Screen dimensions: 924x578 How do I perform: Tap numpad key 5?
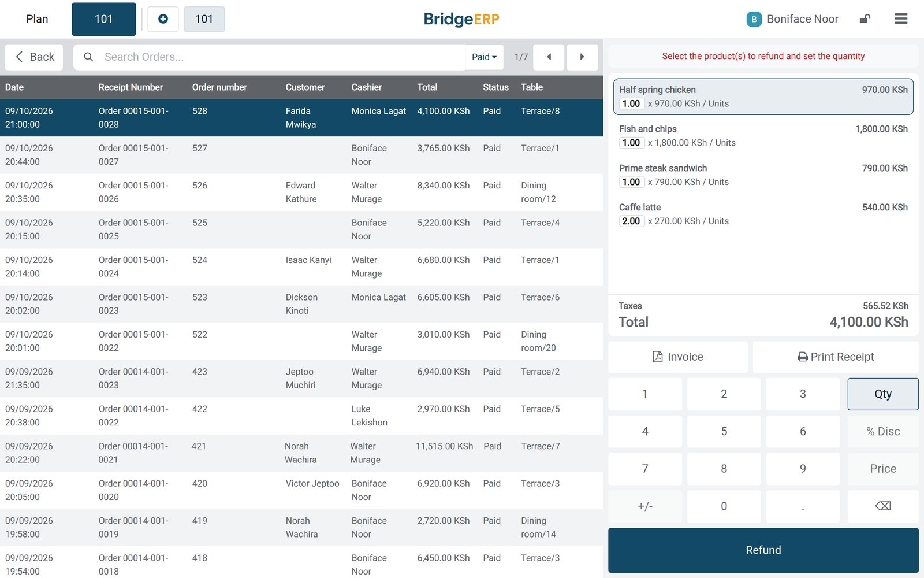724,431
